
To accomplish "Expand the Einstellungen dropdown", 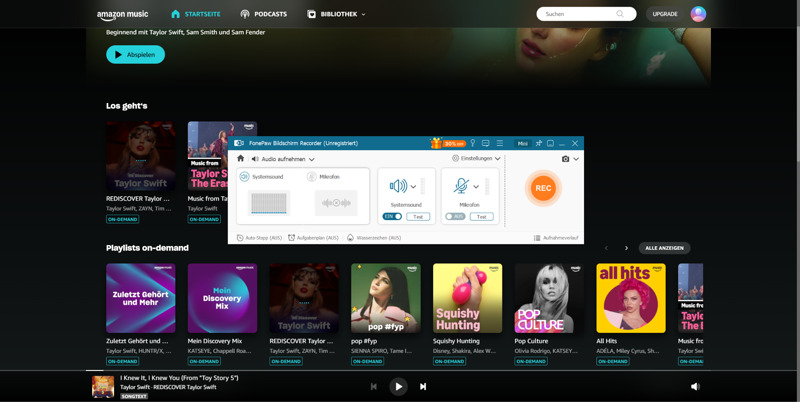I will 497,159.
